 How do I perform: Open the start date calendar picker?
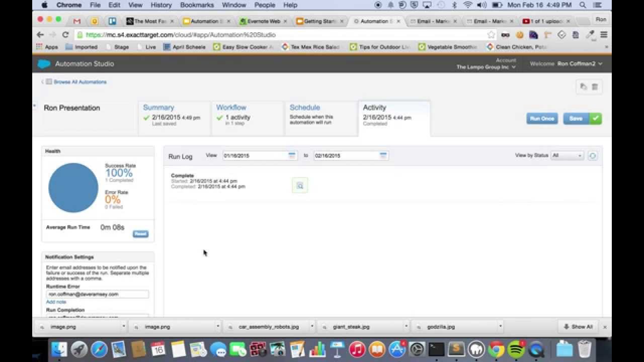click(292, 156)
